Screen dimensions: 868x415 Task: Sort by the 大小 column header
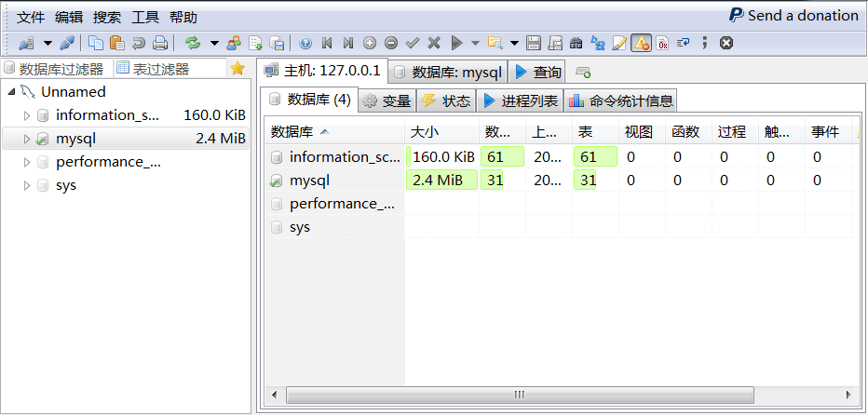pyautogui.click(x=441, y=132)
